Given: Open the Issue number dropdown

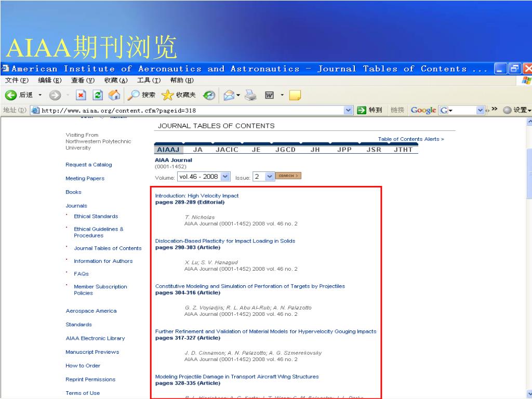Looking at the screenshot, I should point(263,177).
